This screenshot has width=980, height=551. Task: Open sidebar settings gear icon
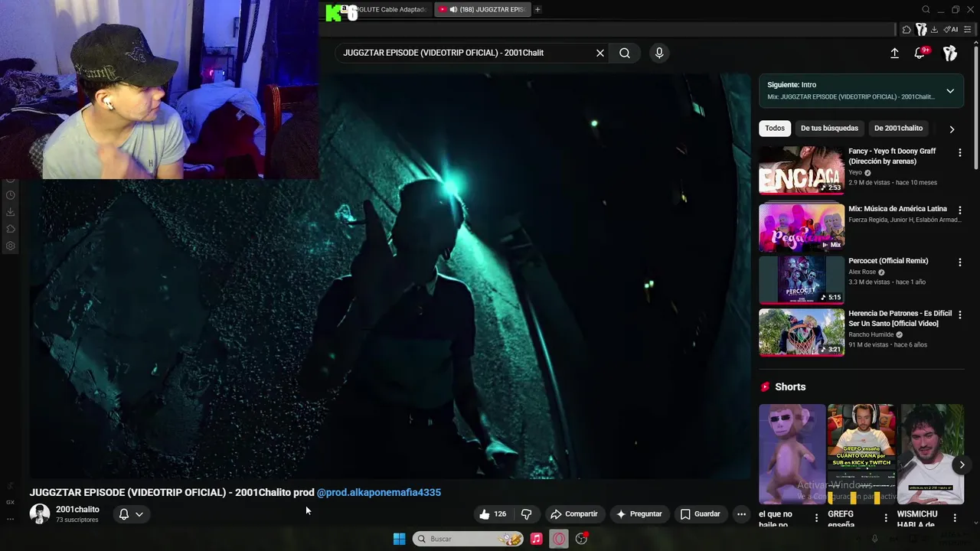(11, 246)
